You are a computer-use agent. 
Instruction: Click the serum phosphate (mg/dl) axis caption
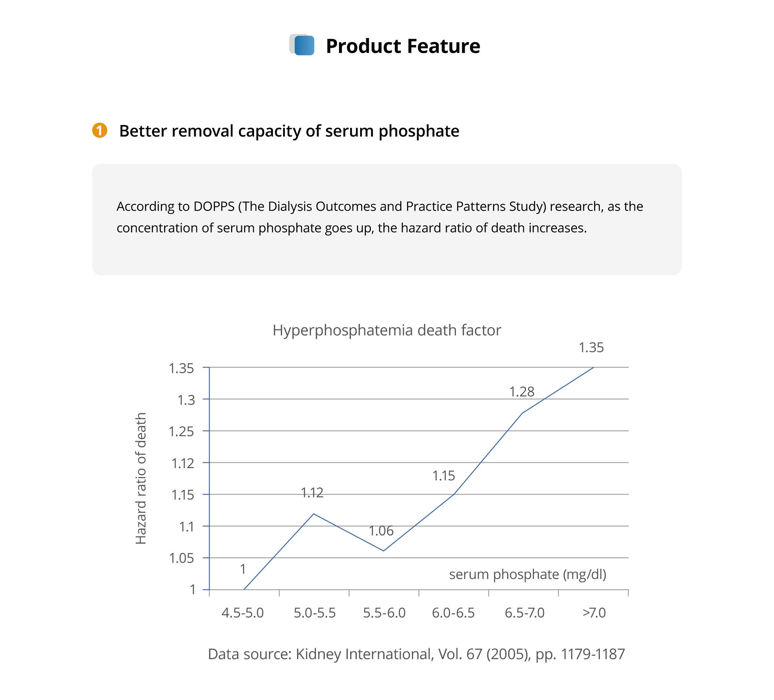point(527,575)
